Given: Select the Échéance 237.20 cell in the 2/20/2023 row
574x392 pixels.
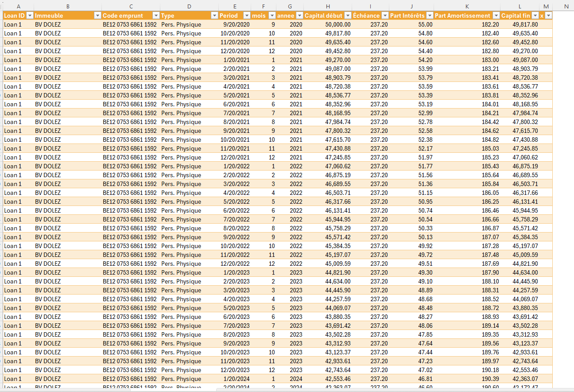Looking at the screenshot, I should [370, 281].
